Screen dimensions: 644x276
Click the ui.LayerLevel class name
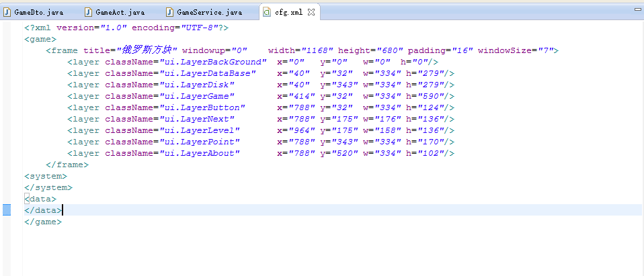[x=199, y=130]
